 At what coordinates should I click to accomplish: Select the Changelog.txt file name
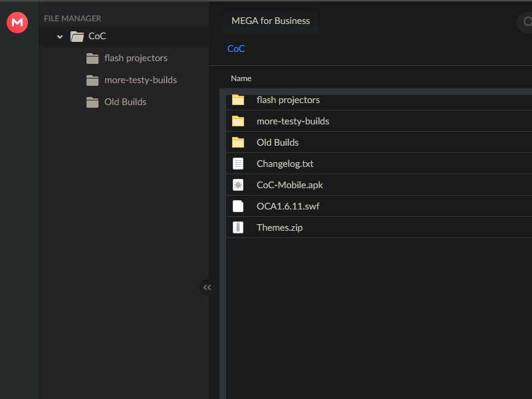(x=285, y=164)
